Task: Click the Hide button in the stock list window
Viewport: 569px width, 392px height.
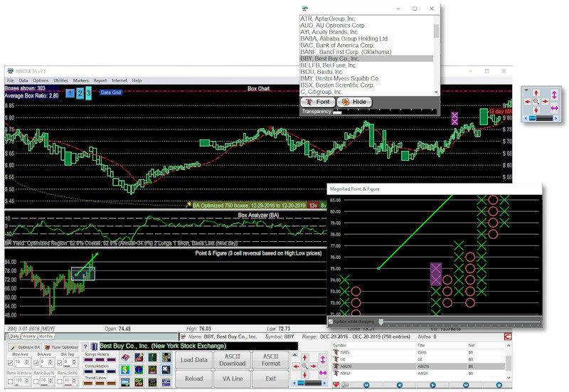Action: pyautogui.click(x=354, y=102)
